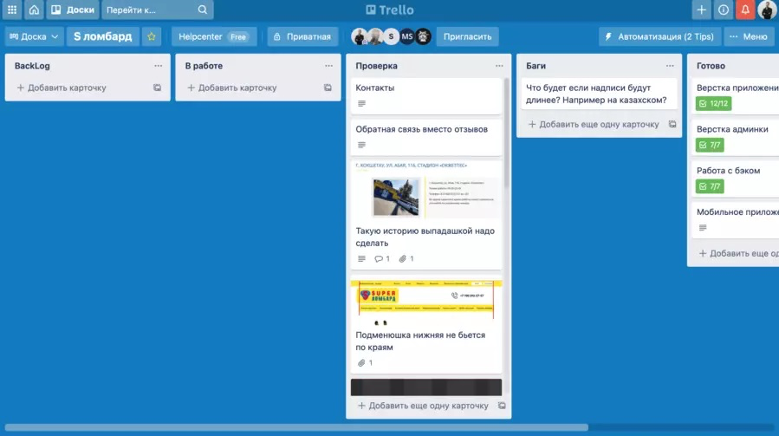Viewport: 779px width, 437px height.
Task: Open Проверка list actions menu
Action: [499, 66]
